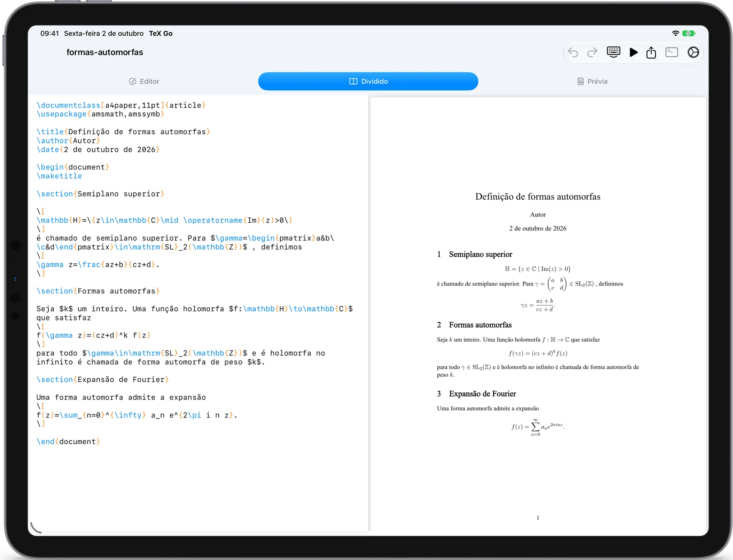Click the rendered Fourier sum formula
This screenshot has width=733, height=560.
(538, 427)
